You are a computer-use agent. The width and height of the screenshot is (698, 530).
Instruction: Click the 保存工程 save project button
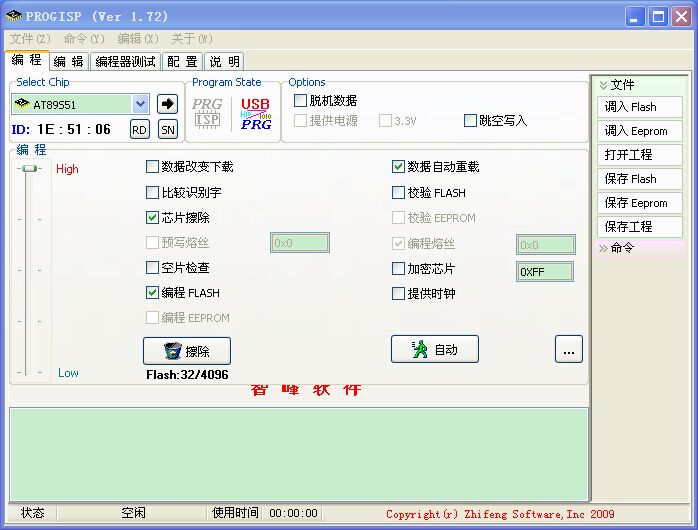pos(641,227)
